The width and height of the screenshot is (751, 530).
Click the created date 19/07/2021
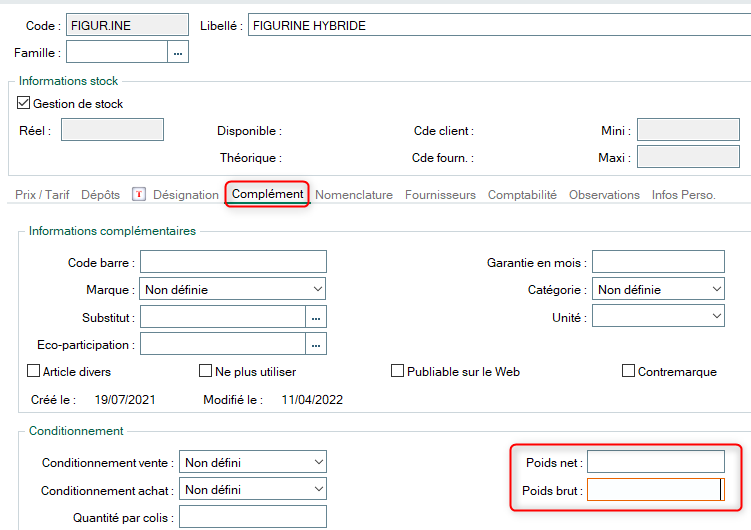click(x=125, y=400)
